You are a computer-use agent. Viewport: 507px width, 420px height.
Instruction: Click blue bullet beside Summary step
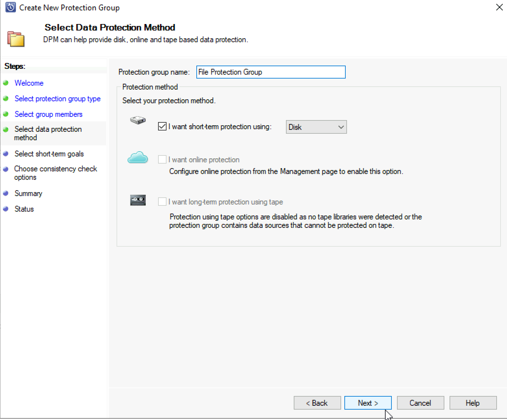click(6, 193)
